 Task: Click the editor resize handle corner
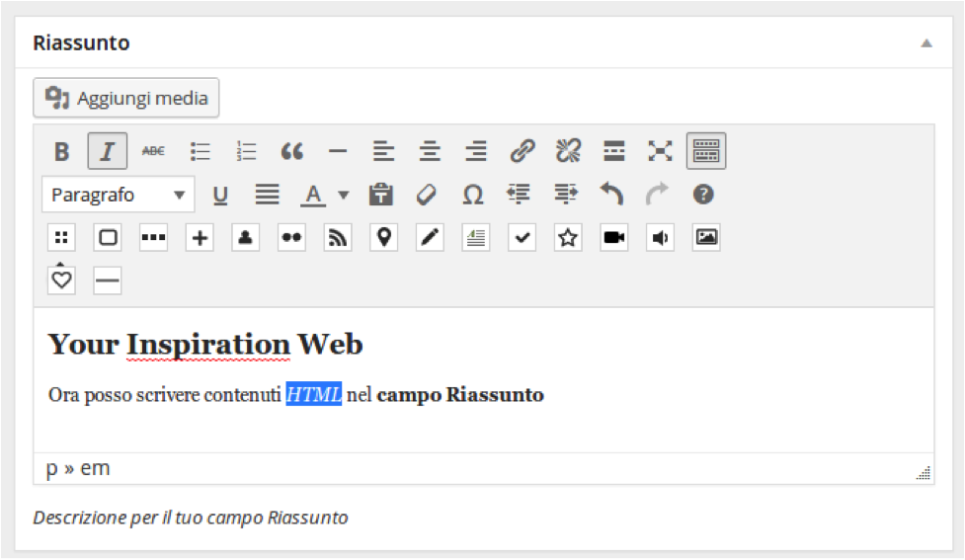point(924,473)
